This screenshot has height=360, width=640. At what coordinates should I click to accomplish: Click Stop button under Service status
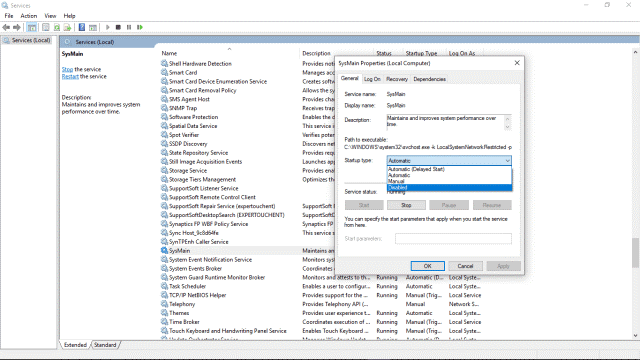pyautogui.click(x=406, y=205)
